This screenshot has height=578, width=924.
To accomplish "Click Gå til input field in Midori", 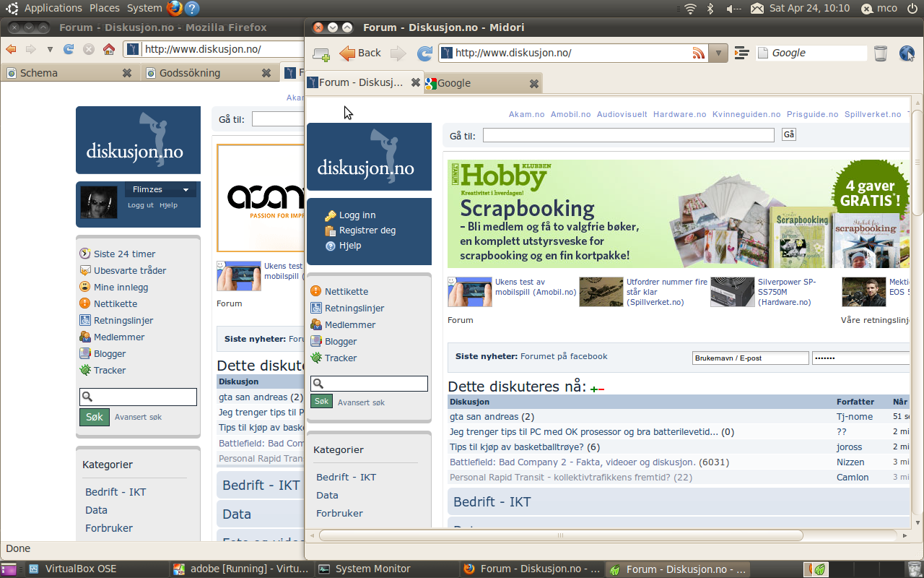I will pyautogui.click(x=629, y=135).
